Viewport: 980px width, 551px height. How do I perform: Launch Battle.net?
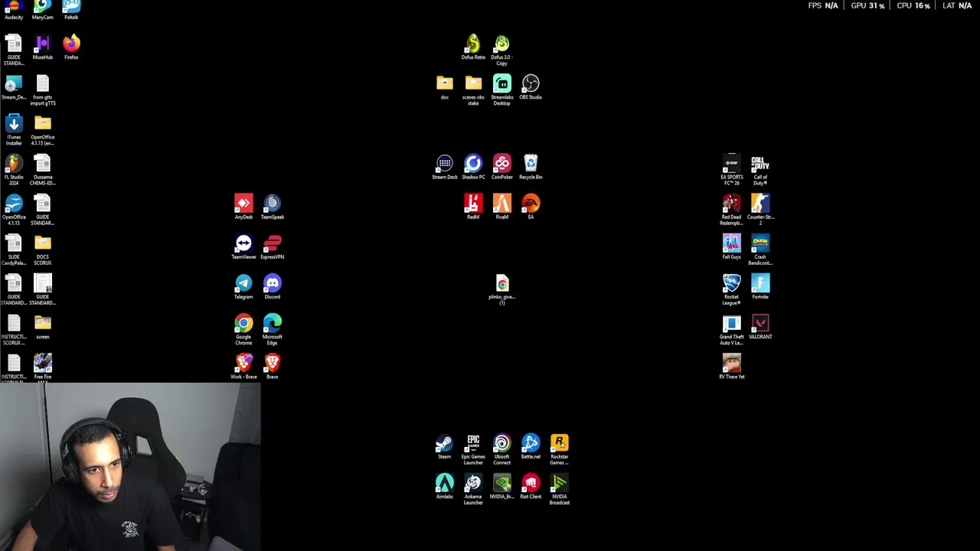tap(531, 446)
